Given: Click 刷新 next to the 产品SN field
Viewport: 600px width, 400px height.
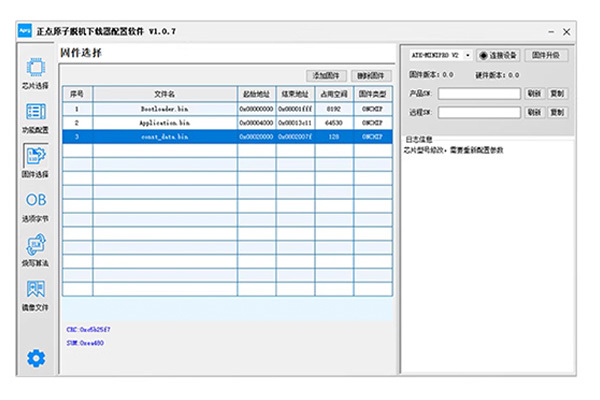Looking at the screenshot, I should [534, 94].
